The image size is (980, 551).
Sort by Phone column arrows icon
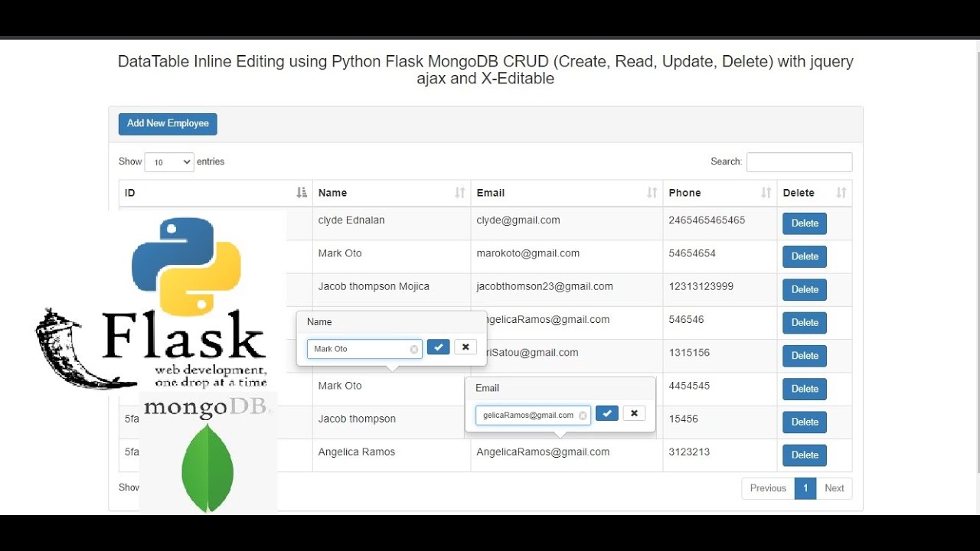pos(766,193)
